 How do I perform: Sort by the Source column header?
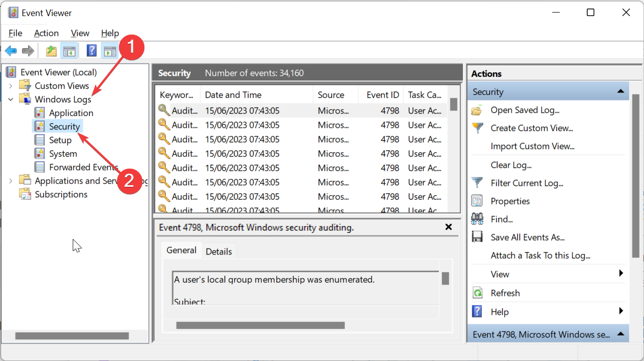336,95
